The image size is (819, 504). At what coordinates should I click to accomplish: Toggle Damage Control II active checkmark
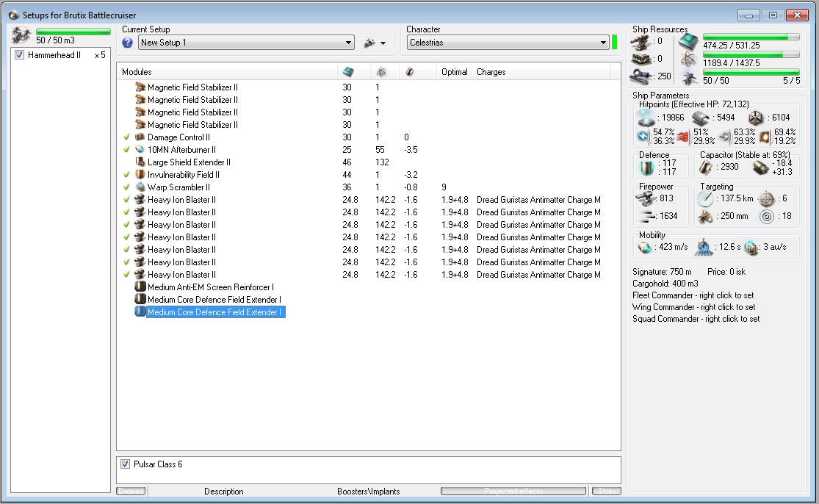pos(126,137)
